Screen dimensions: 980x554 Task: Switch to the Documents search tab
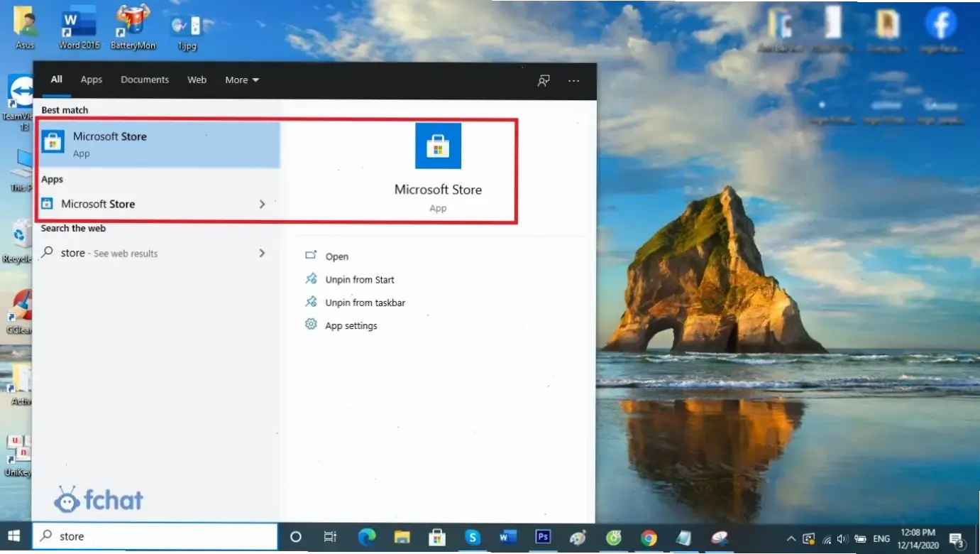click(x=145, y=80)
